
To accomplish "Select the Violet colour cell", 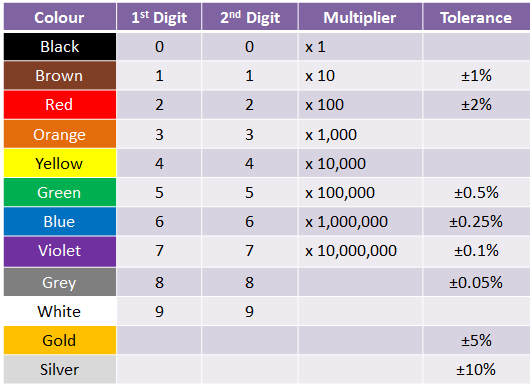I will [x=60, y=251].
